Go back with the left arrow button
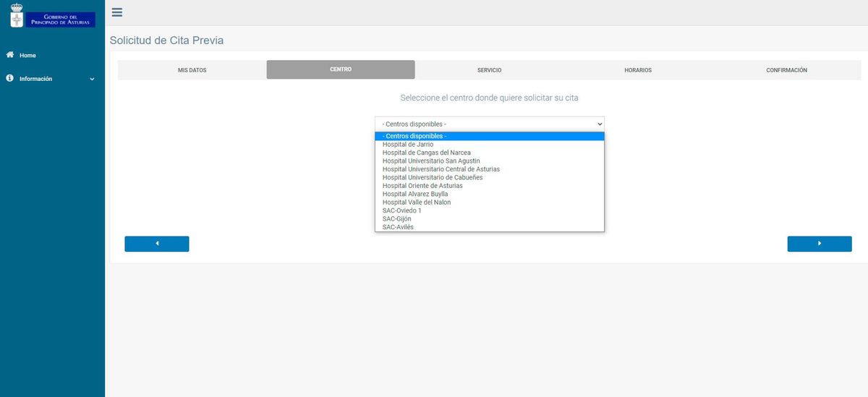The height and width of the screenshot is (397, 868). pos(157,244)
